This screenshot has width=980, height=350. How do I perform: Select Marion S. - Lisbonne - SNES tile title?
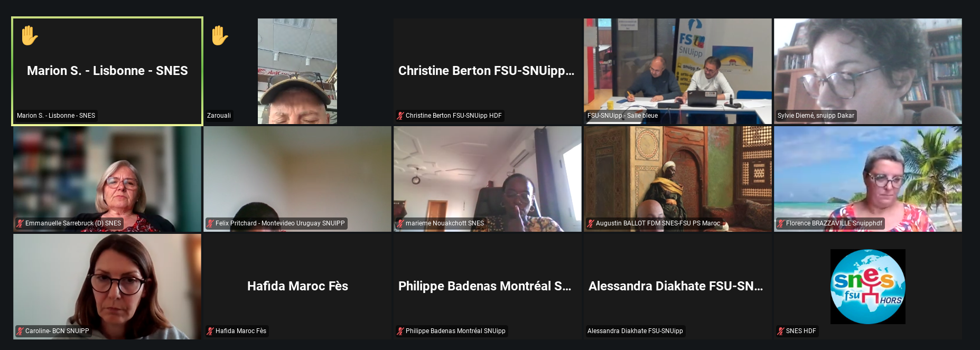pyautogui.click(x=107, y=71)
